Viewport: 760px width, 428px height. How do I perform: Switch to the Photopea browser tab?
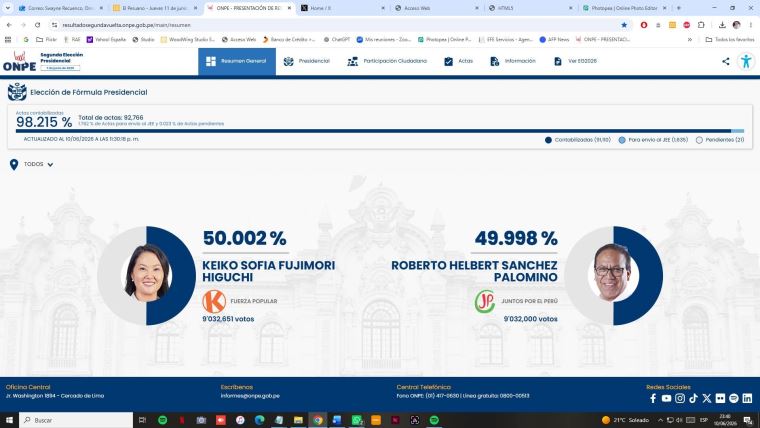625,8
